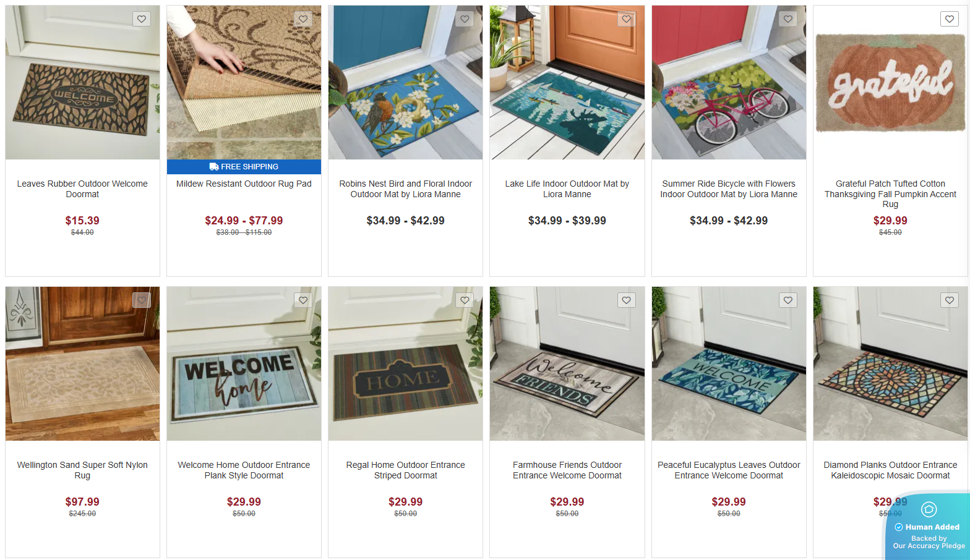Click heart icon on Farmhouse Friends doormat
970x560 pixels.
coord(626,300)
